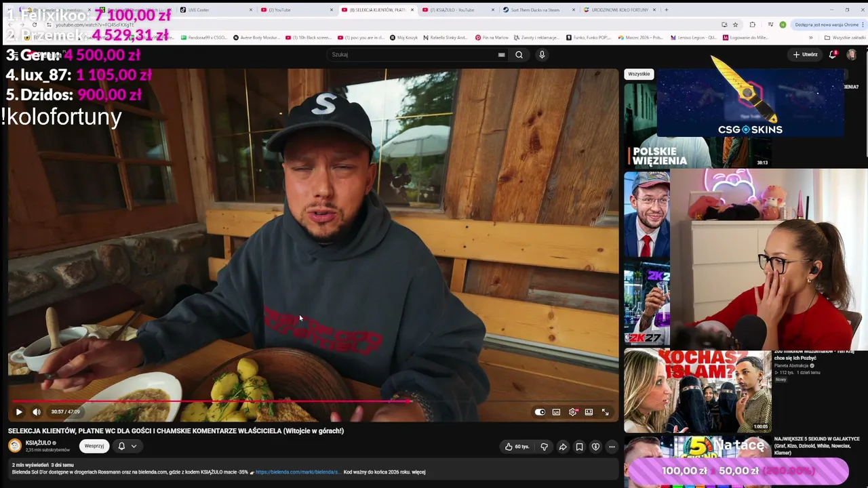Open the on-screen keyboard icon in search box
Image resolution: width=868 pixels, height=488 pixels.
pos(502,55)
